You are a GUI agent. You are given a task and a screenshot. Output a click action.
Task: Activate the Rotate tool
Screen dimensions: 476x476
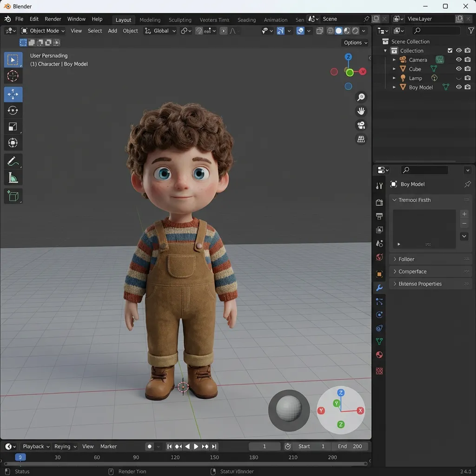(13, 110)
